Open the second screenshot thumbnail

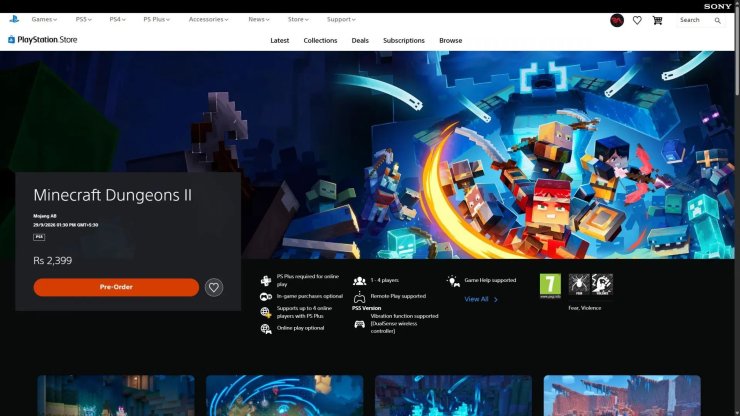(x=285, y=396)
